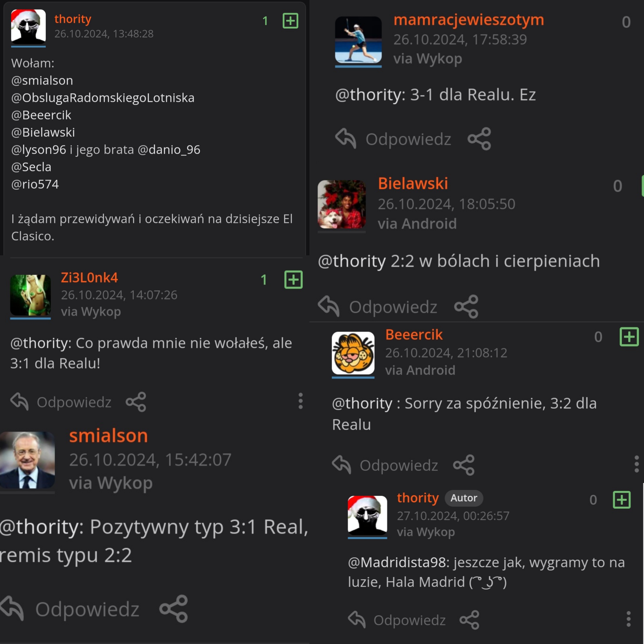This screenshot has height=644, width=644.
Task: Reply to mamracjewieszotym's comment with Odpowiedz
Action: point(393,139)
